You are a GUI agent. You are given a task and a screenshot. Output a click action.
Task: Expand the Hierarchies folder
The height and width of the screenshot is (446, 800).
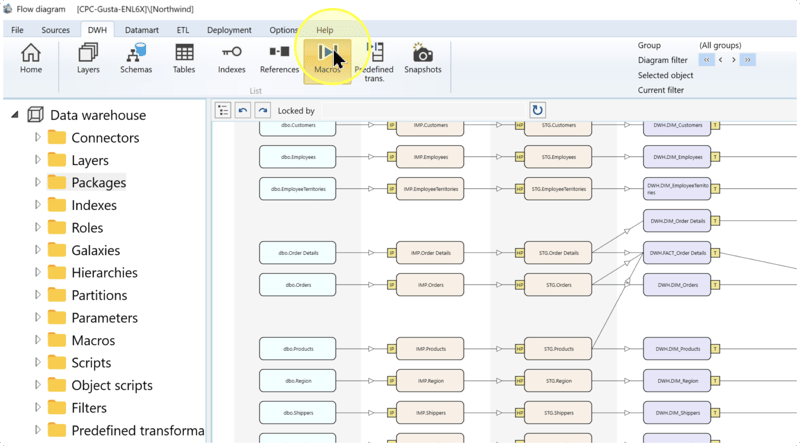point(37,272)
